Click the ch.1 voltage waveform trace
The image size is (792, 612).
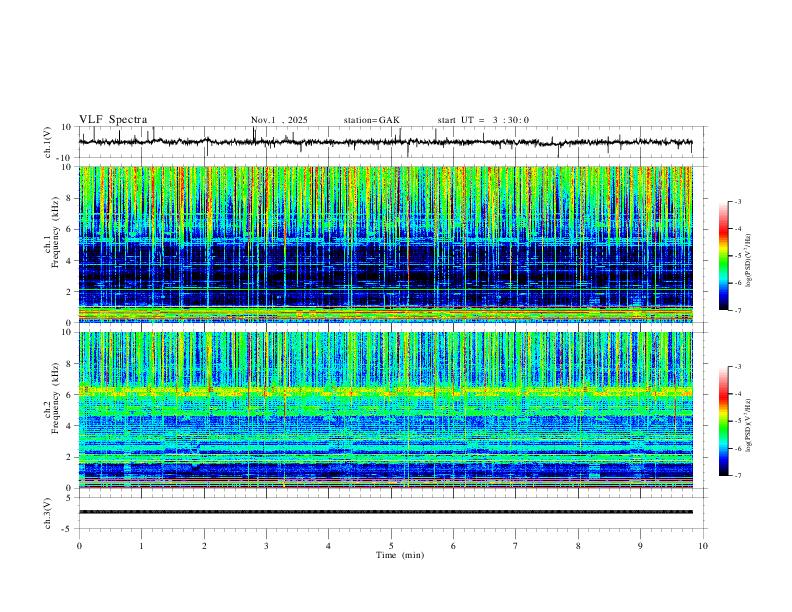pos(385,142)
